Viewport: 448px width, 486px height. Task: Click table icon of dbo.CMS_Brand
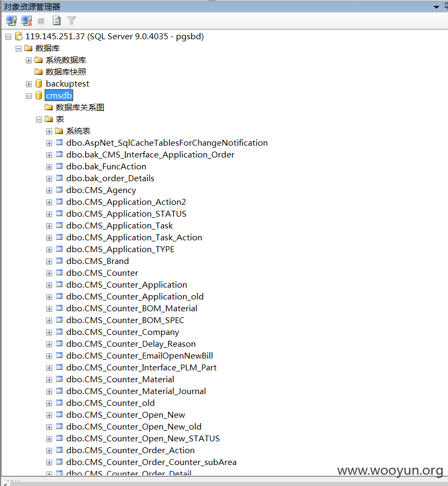(59, 261)
